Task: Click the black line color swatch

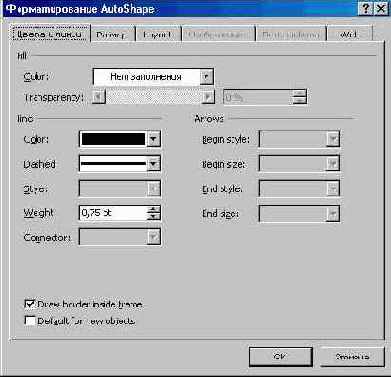Action: pyautogui.click(x=113, y=139)
